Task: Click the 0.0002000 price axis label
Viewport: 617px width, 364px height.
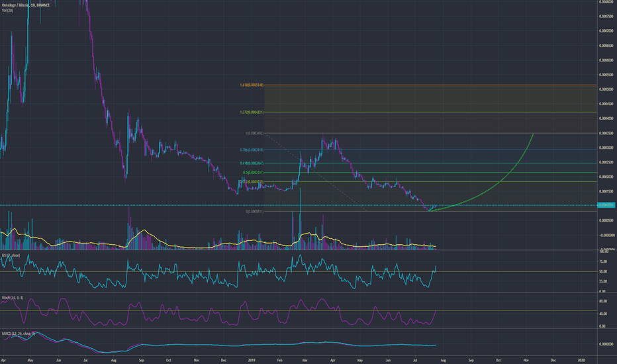Action: coord(606,177)
